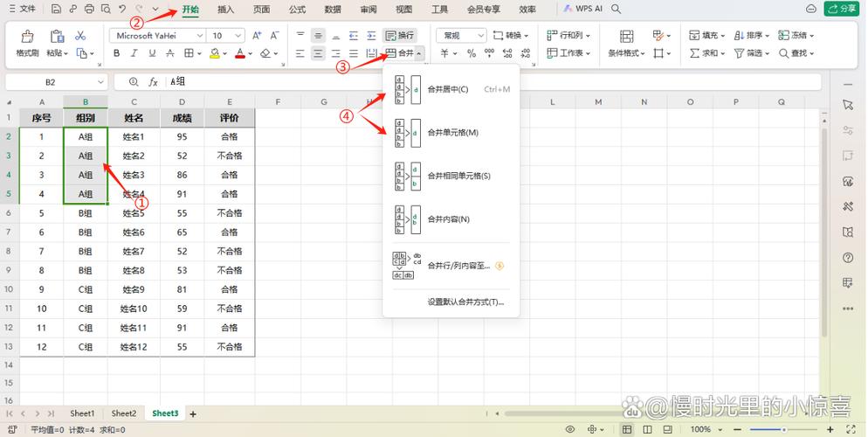The width and height of the screenshot is (868, 437).
Task: Click the Sum (求和) sigma icon
Action: click(695, 53)
